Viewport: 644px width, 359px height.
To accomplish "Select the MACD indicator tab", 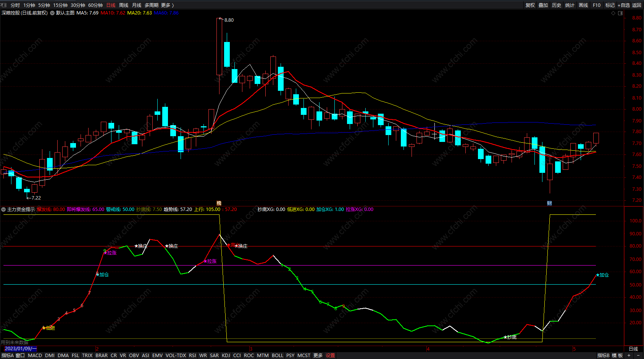I will [x=35, y=355].
